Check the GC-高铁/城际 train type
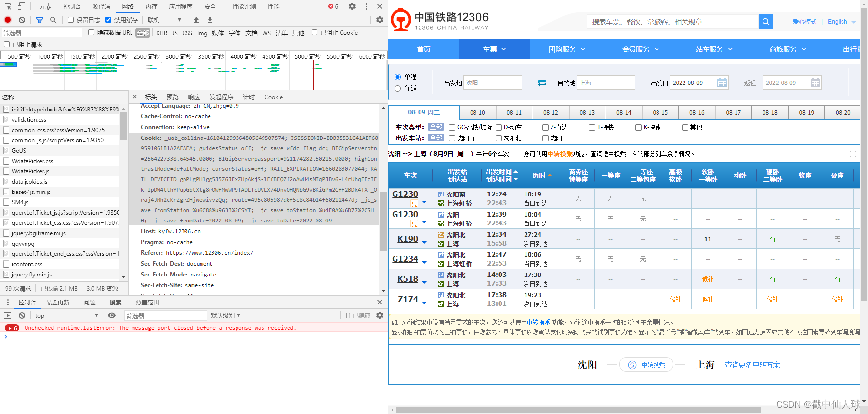This screenshot has width=868, height=414. pyautogui.click(x=452, y=127)
